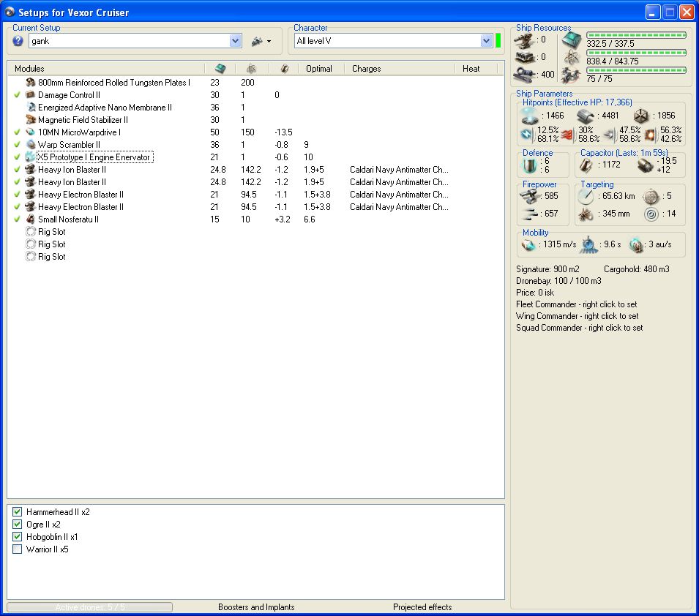The width and height of the screenshot is (699, 616).
Task: Switch to Boosters and Implants tab
Action: 256,607
